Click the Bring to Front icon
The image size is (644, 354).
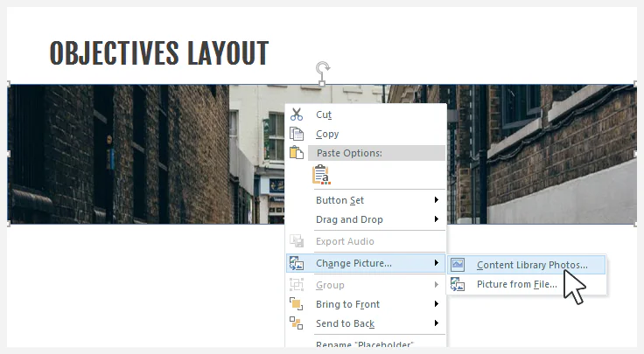pos(296,304)
